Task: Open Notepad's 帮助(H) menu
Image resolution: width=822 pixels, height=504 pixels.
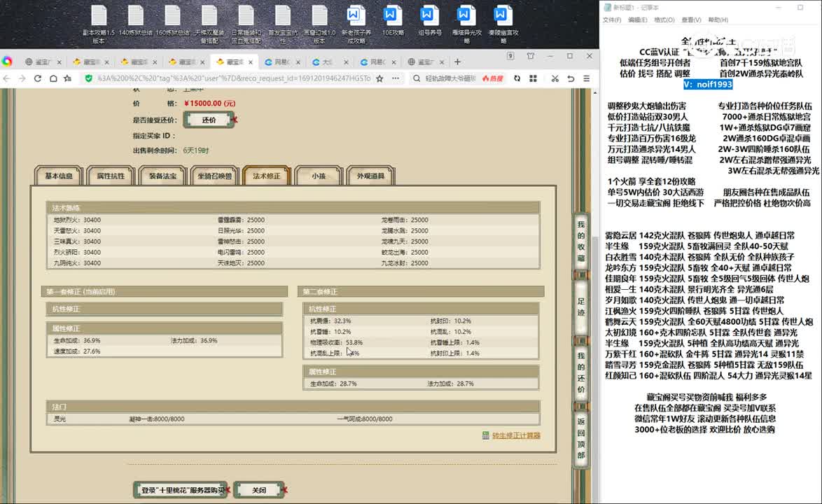Action: pyautogui.click(x=718, y=20)
